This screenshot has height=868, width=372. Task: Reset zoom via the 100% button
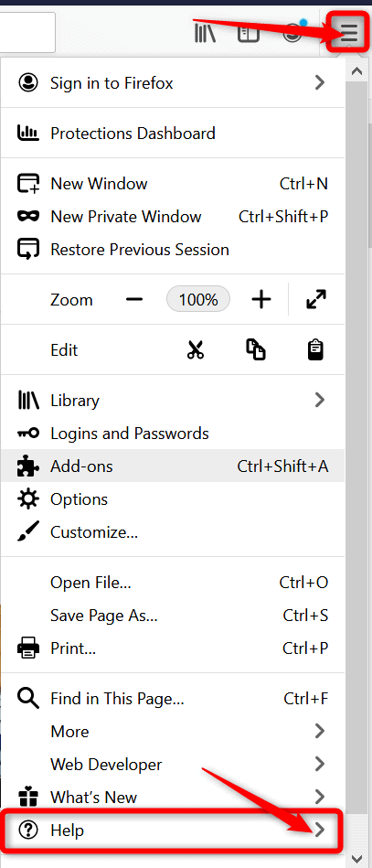198,300
